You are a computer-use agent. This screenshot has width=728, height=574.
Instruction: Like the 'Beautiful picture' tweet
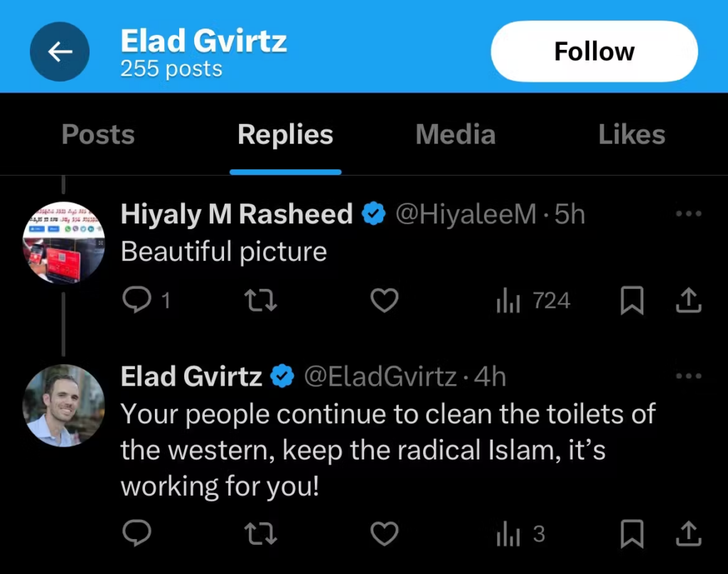point(384,300)
